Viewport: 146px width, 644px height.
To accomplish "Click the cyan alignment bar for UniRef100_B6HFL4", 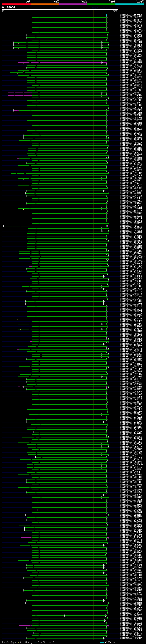I will click(x=69, y=15).
